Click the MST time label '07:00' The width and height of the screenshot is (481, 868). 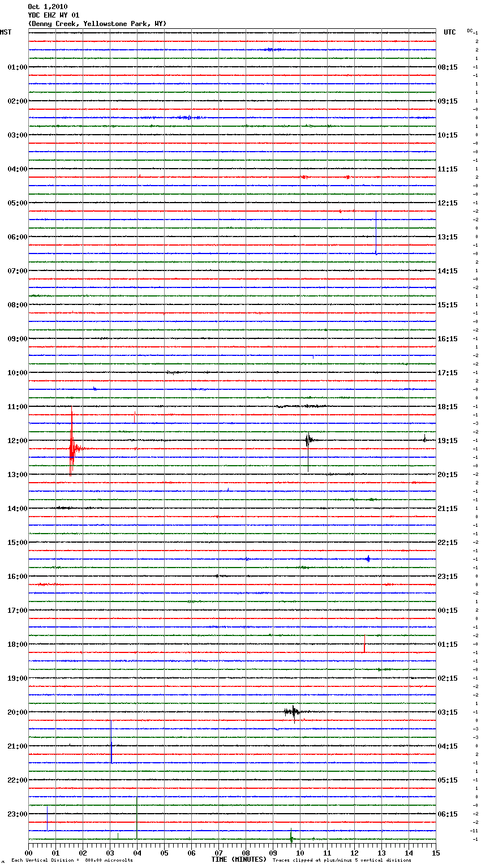18,271
